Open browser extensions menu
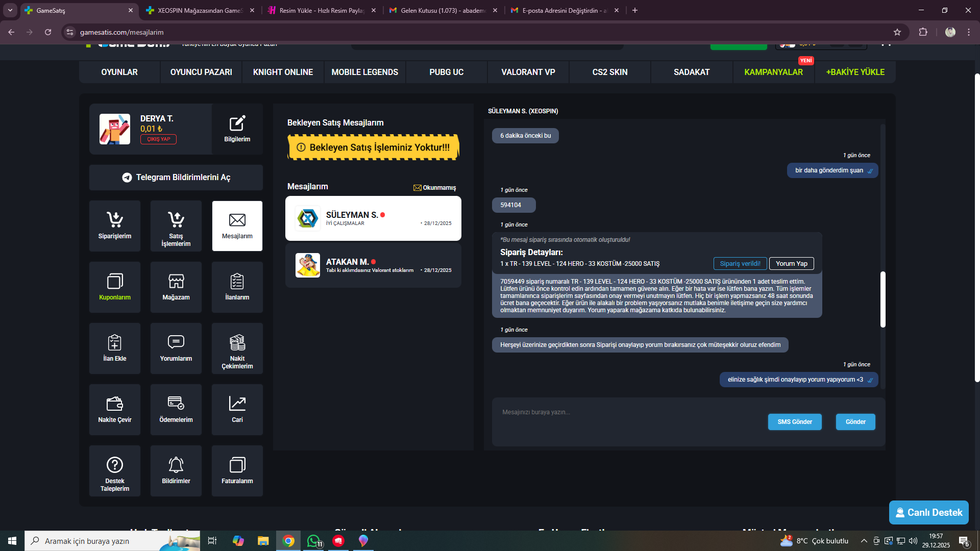The width and height of the screenshot is (980, 551). (923, 32)
